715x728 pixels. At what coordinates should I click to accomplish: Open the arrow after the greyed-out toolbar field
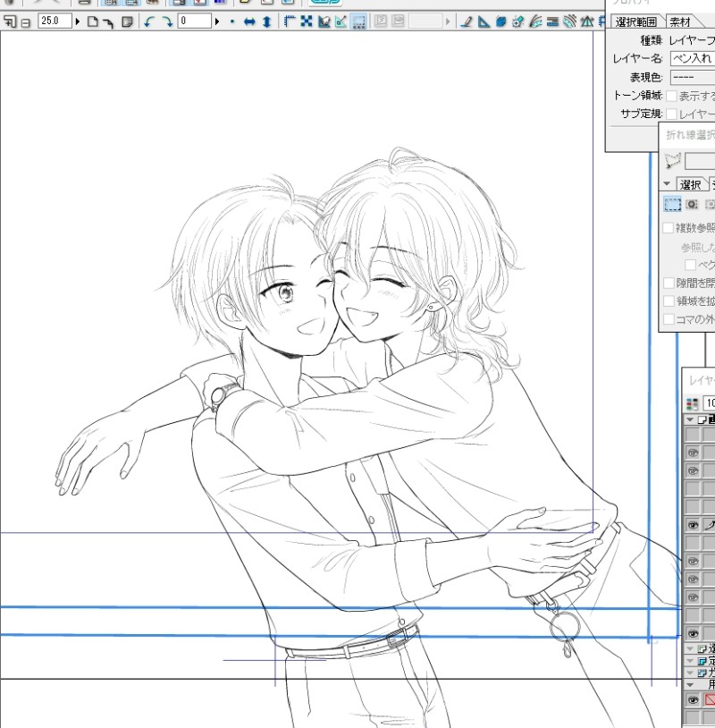[447, 21]
